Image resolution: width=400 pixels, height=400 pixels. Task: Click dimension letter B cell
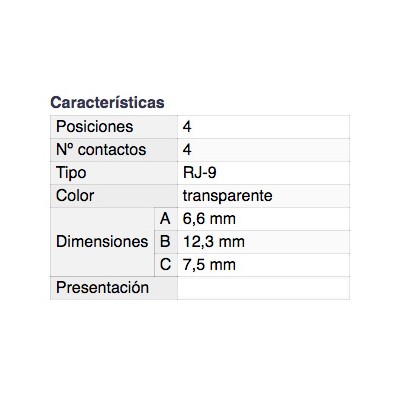point(166,242)
